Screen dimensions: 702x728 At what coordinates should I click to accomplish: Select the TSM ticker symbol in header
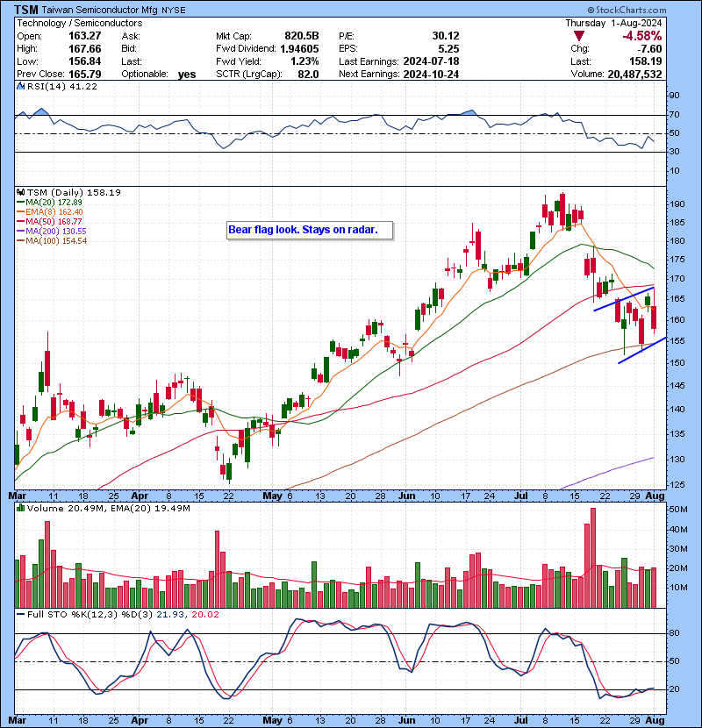pyautogui.click(x=25, y=10)
